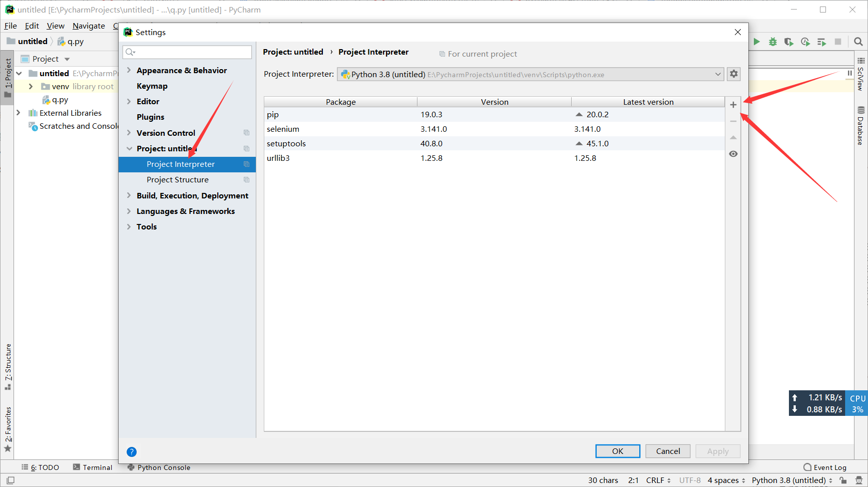Select Plugins in settings list
The width and height of the screenshot is (868, 487).
tap(151, 117)
